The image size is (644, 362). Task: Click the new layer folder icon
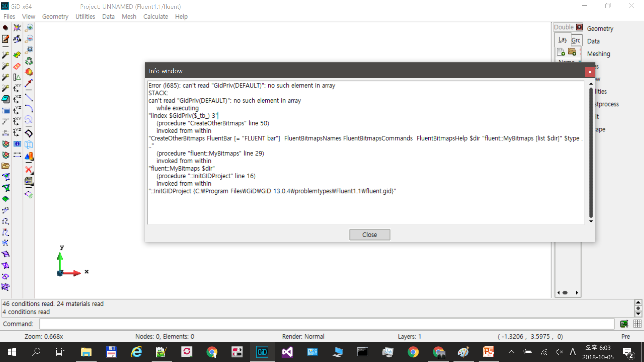point(572,52)
